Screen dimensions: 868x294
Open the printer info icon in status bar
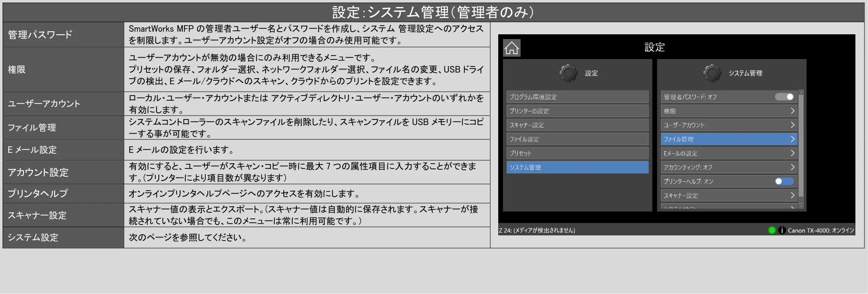click(782, 230)
